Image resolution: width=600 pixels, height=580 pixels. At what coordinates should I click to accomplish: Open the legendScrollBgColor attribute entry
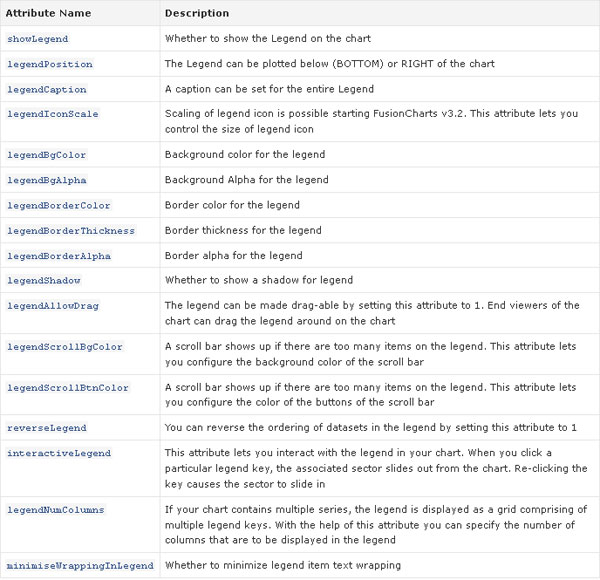tap(65, 347)
